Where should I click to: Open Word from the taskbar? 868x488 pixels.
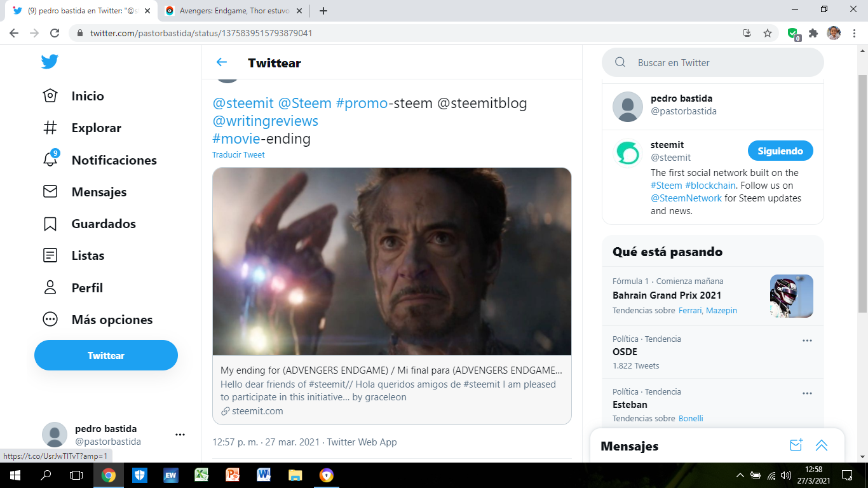[264, 475]
